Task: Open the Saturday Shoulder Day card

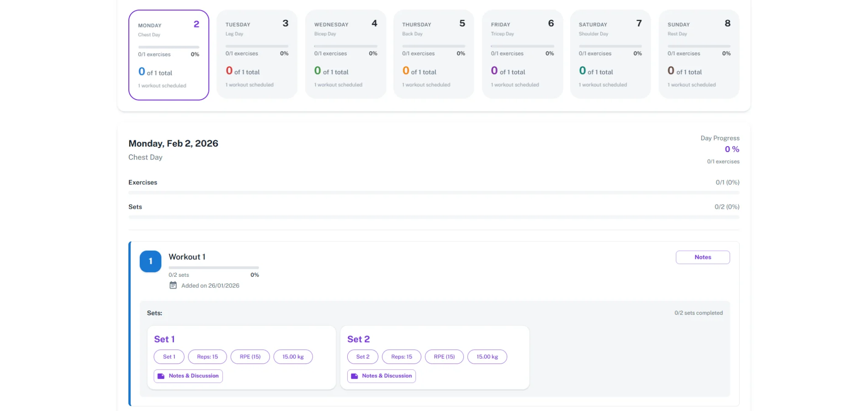Action: [610, 54]
